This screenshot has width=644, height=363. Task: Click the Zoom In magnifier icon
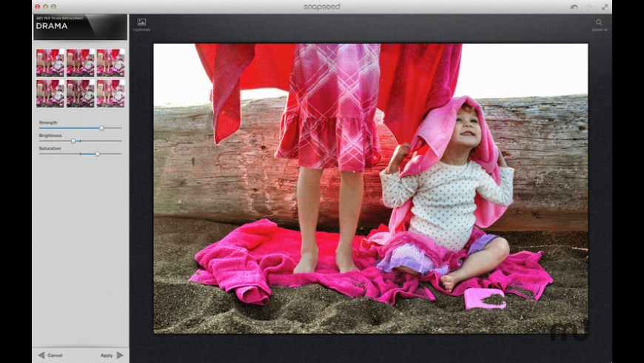point(599,23)
